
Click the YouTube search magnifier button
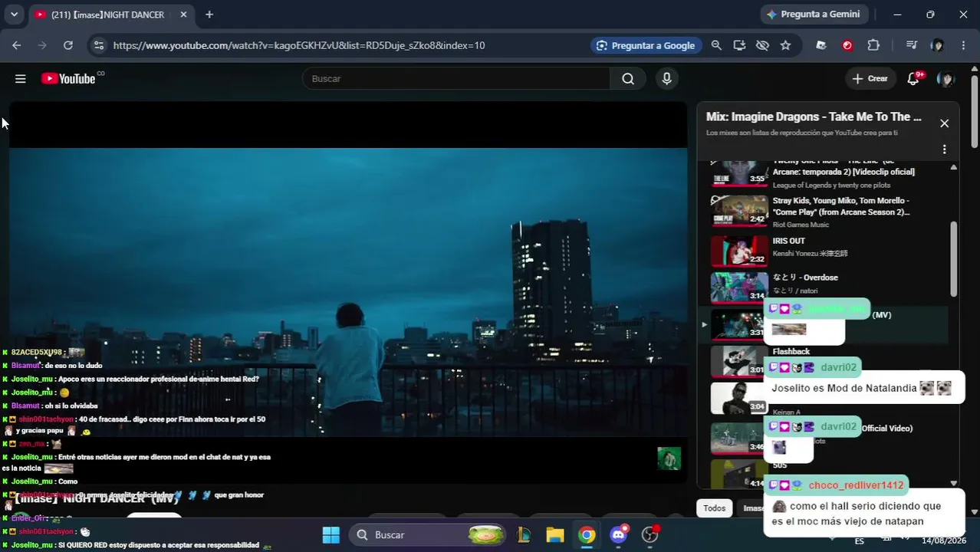coord(628,78)
